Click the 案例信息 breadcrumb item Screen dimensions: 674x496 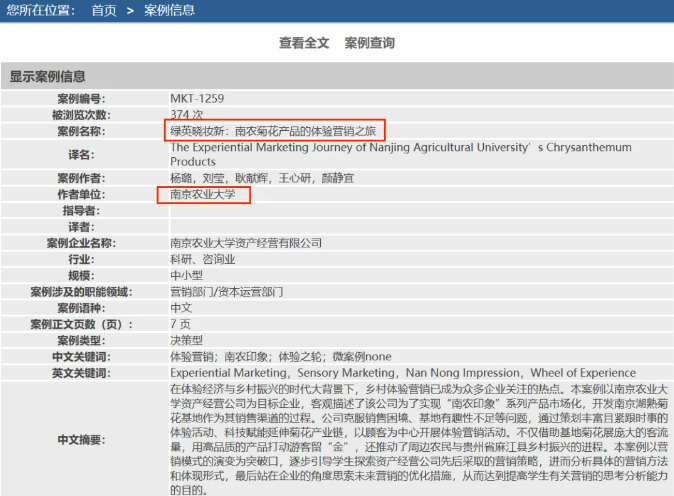click(x=170, y=10)
